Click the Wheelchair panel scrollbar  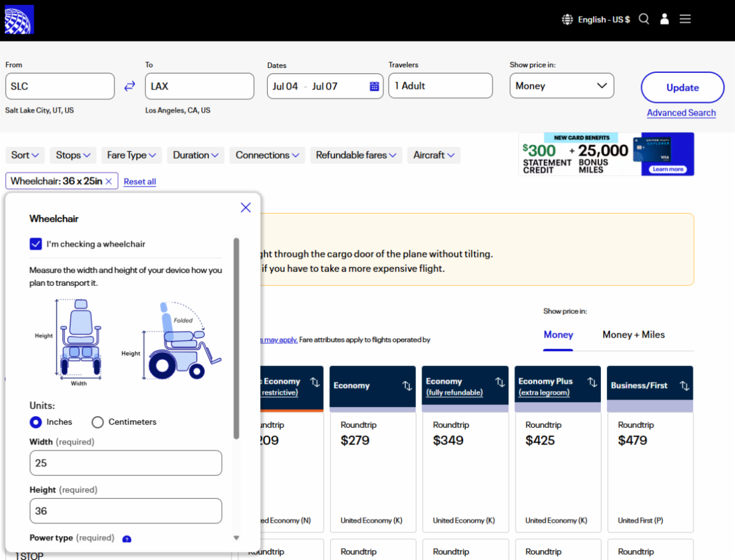pyautogui.click(x=236, y=338)
